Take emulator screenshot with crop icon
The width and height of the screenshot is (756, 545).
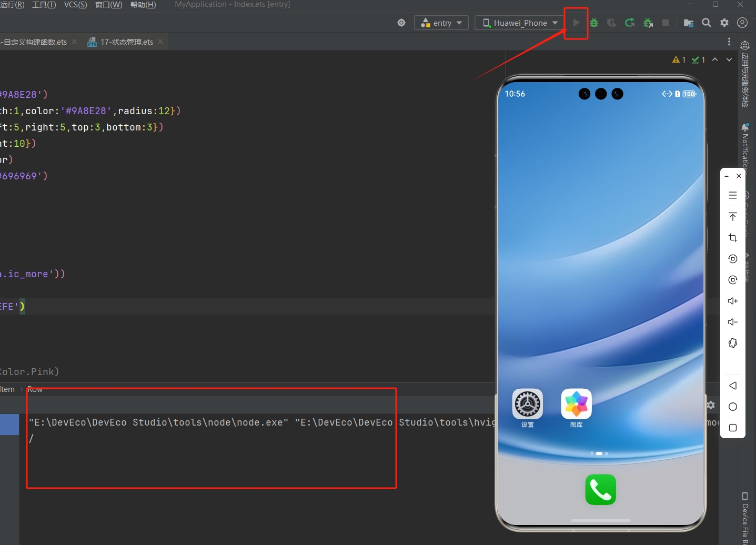click(x=733, y=238)
